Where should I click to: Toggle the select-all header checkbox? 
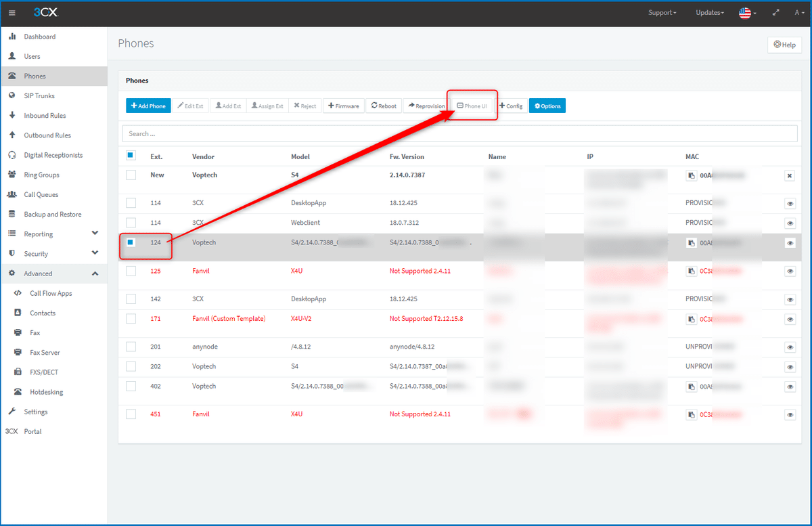(x=131, y=156)
